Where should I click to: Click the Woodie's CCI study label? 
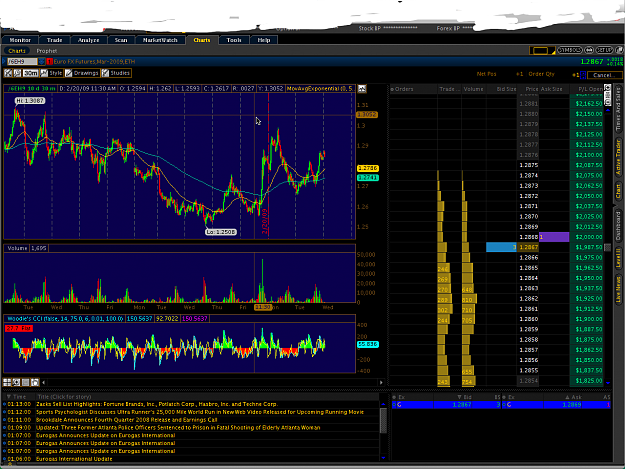pyautogui.click(x=65, y=319)
